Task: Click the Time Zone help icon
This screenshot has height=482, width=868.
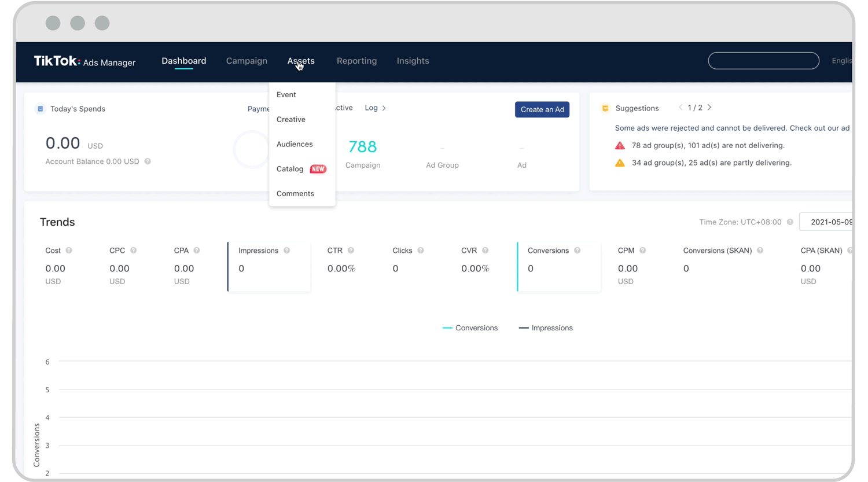Action: 790,222
